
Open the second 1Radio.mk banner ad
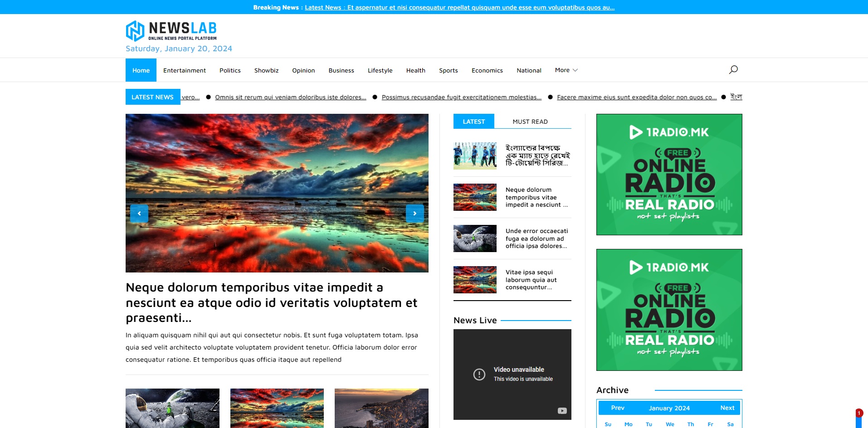[x=669, y=310]
